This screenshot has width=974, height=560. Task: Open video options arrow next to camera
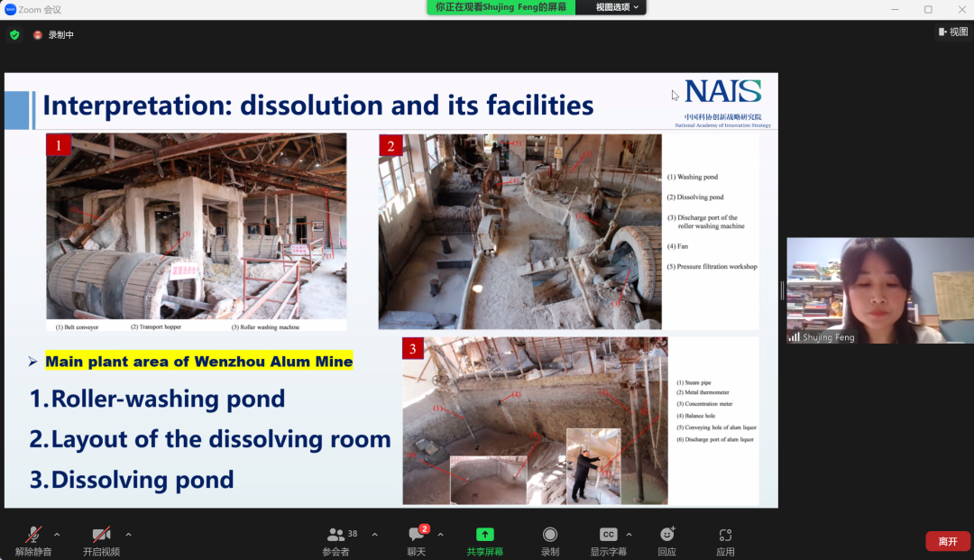click(129, 535)
